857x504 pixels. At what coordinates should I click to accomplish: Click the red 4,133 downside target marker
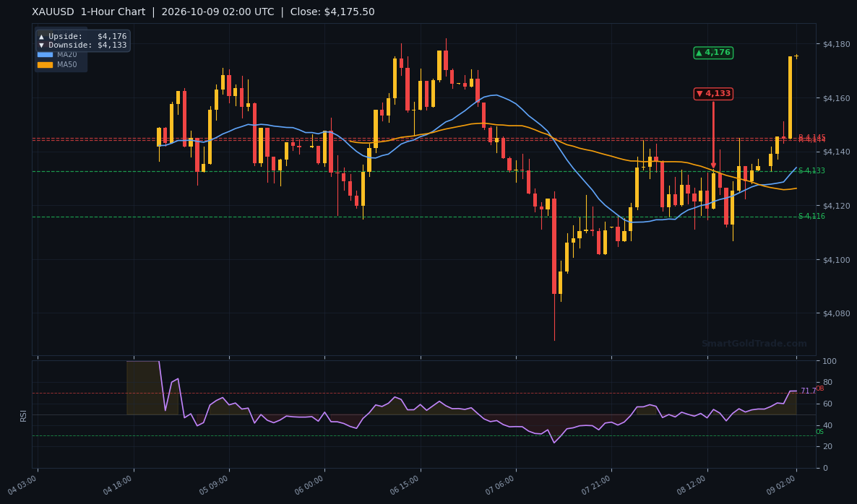[713, 93]
